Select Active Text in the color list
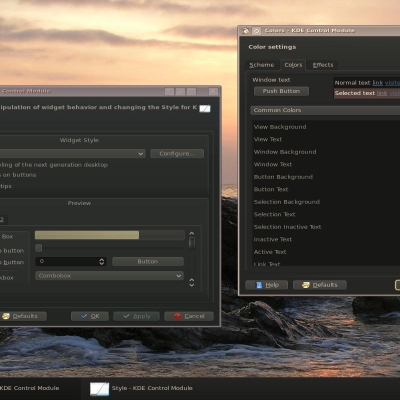400x400 pixels. click(x=270, y=252)
